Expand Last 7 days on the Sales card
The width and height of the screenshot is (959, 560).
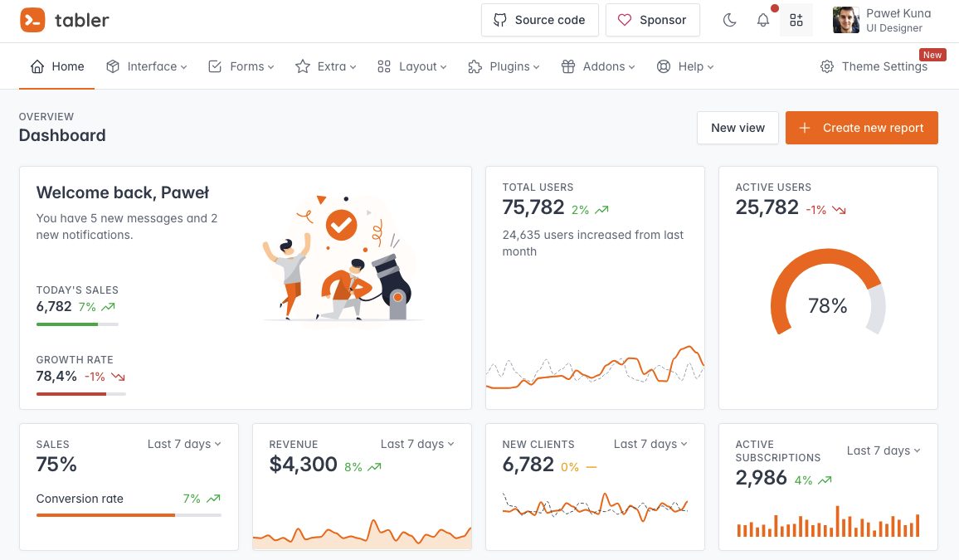pyautogui.click(x=184, y=444)
